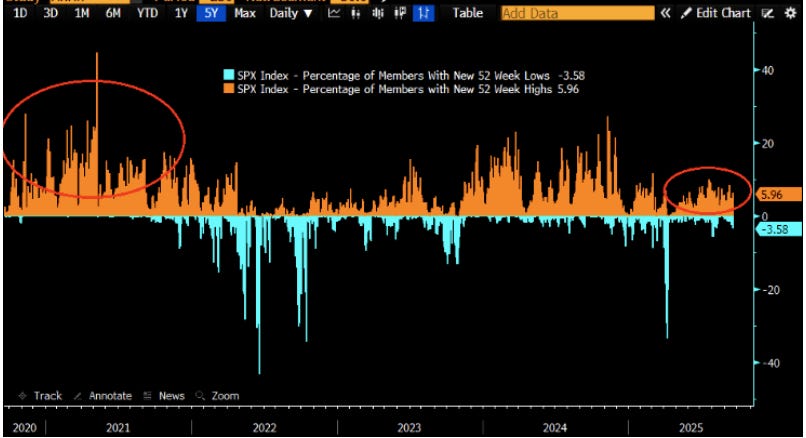806x438 pixels.
Task: Click the Zoom magnifier icon
Action: [200, 396]
